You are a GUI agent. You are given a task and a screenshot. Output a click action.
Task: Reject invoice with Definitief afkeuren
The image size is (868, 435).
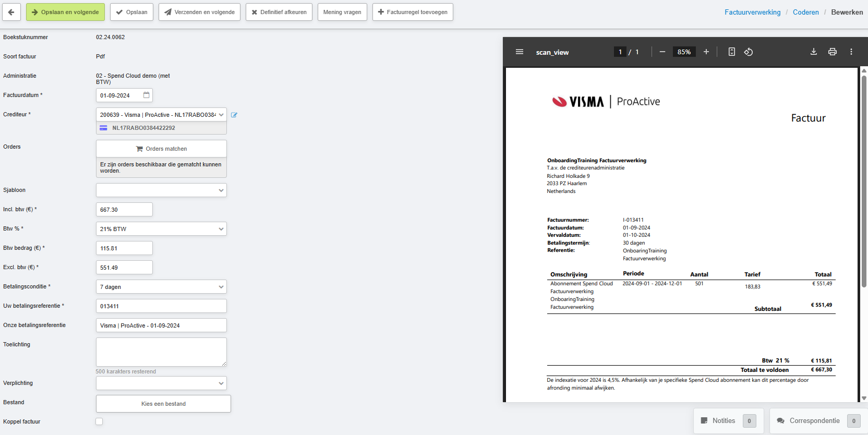(x=279, y=12)
